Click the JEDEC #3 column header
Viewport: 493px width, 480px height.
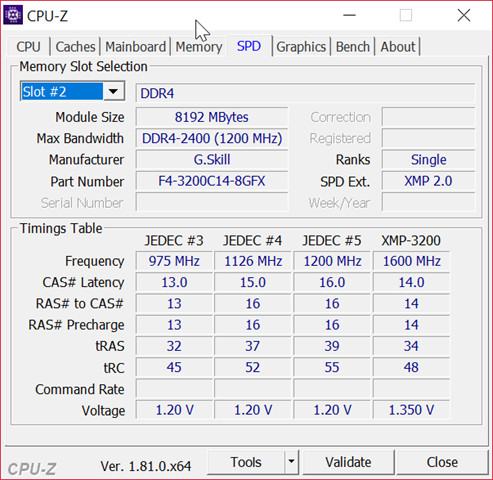pyautogui.click(x=174, y=240)
